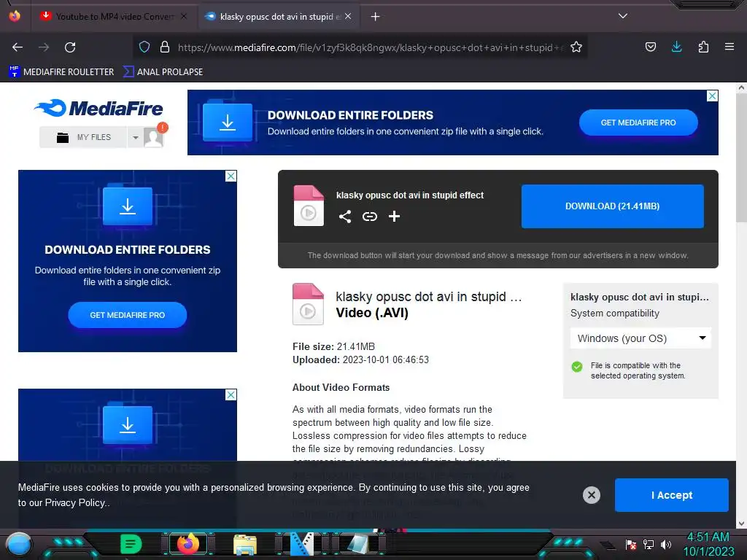The width and height of the screenshot is (747, 560).
Task: Click the padlock site info icon
Action: coord(165,47)
